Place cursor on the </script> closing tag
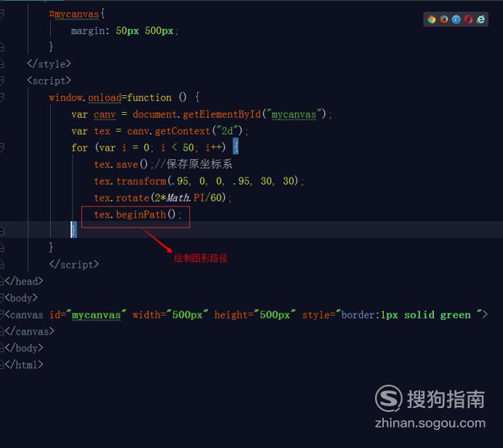The image size is (503, 448). (74, 265)
